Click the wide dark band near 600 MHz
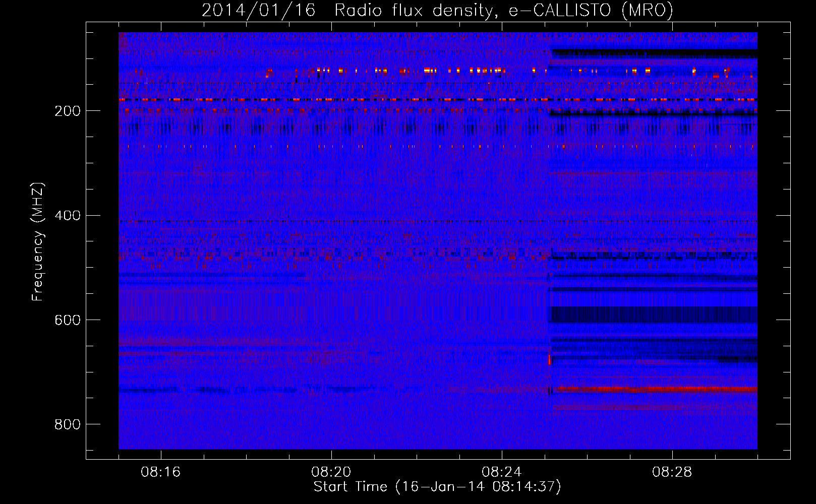The width and height of the screenshot is (816, 504). (x=654, y=314)
